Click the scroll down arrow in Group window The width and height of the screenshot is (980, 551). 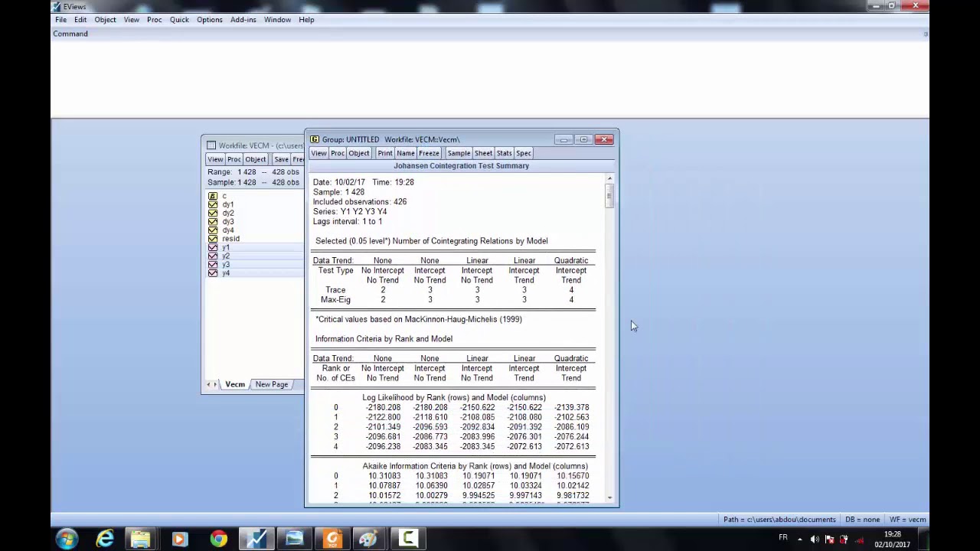pyautogui.click(x=609, y=497)
